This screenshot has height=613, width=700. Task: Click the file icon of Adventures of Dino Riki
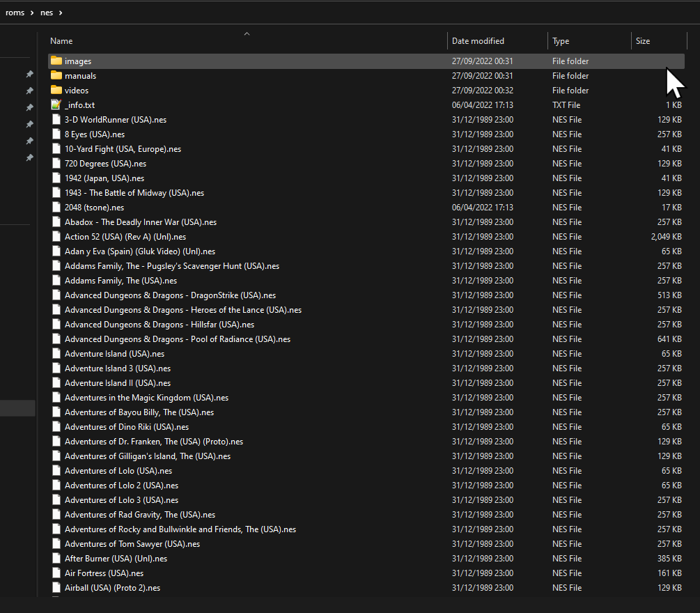56,426
